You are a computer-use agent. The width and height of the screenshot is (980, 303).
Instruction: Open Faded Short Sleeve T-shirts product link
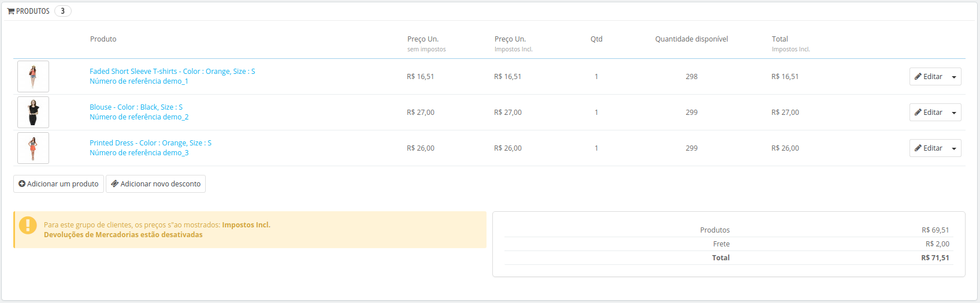click(172, 72)
